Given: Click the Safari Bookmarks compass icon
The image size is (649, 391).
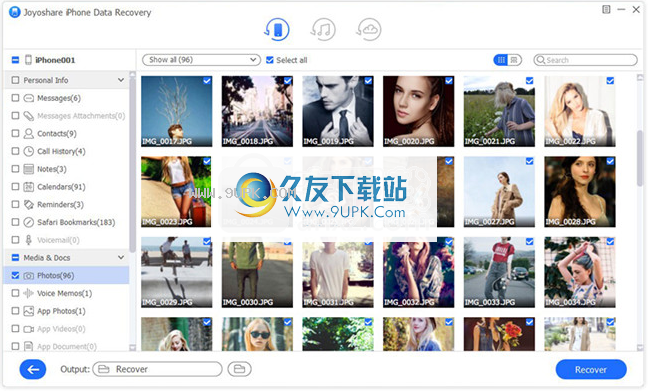Looking at the screenshot, I should tap(29, 222).
